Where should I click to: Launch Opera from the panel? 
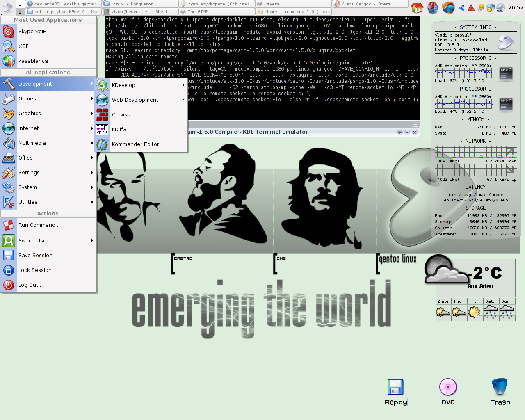point(433,7)
